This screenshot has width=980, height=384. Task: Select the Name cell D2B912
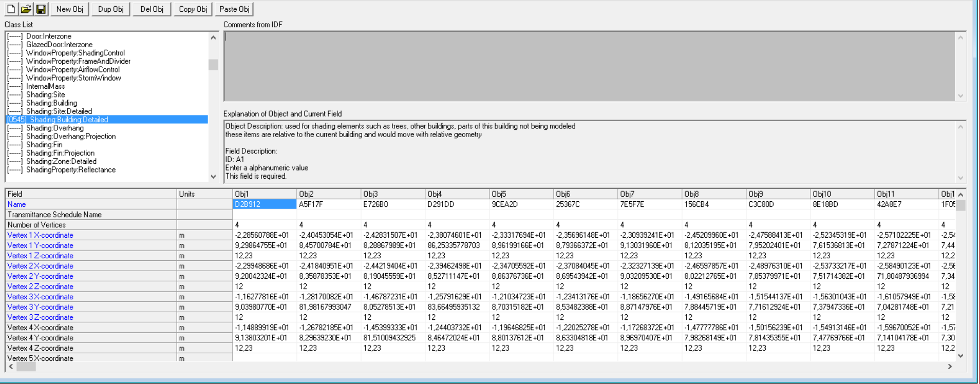click(x=265, y=204)
